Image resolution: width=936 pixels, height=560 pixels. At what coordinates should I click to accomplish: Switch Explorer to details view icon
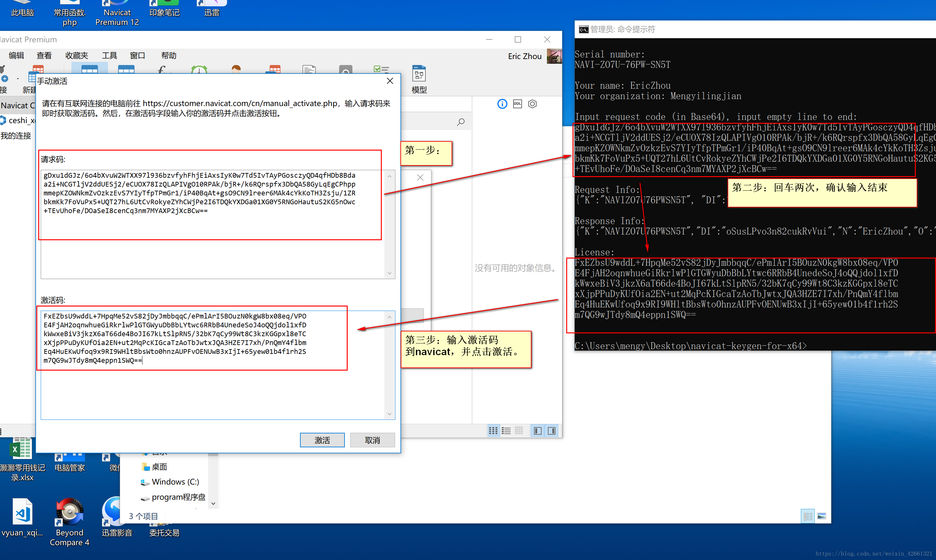tap(808, 516)
